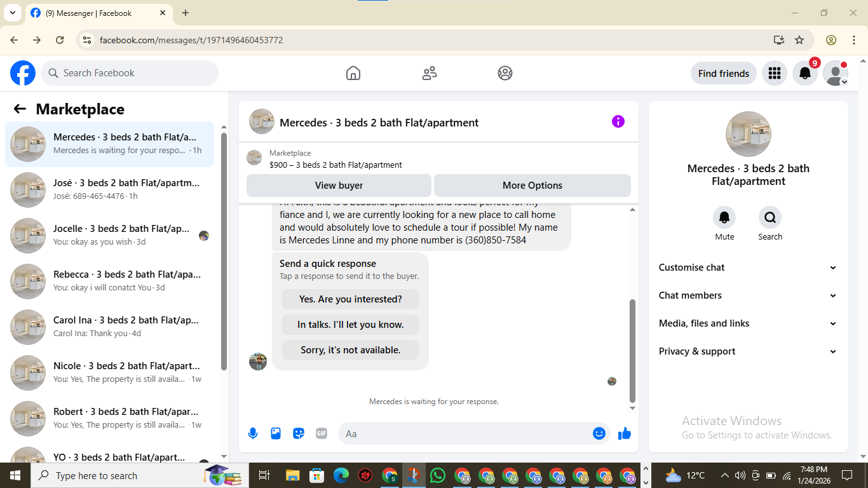
Task: Open the Chrome profile icon
Action: 831,40
